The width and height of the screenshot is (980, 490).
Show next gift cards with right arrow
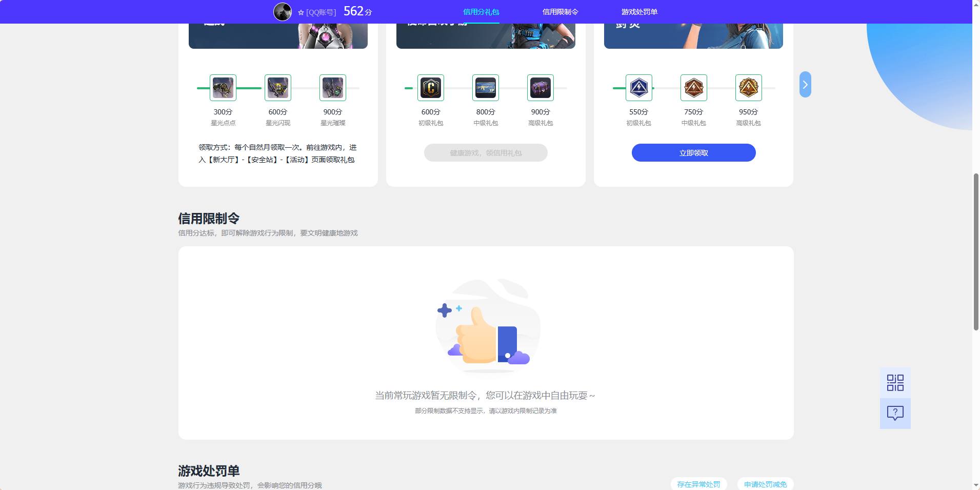click(805, 85)
